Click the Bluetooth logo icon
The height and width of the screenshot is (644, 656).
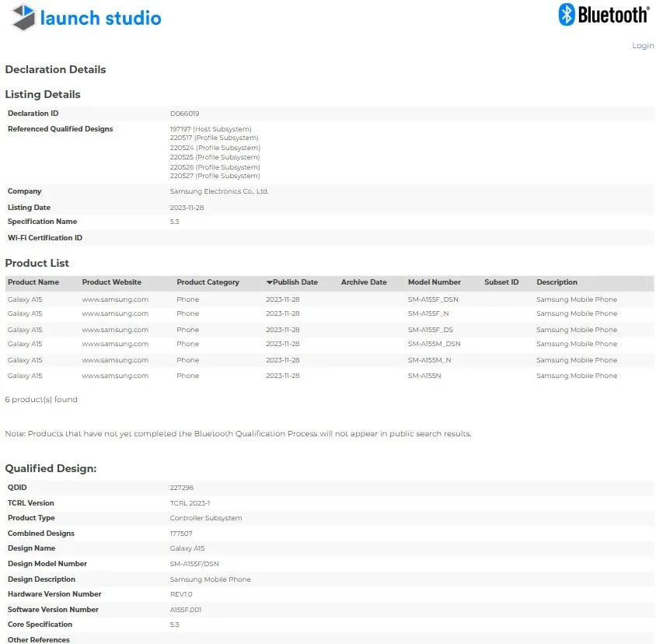[x=567, y=14]
